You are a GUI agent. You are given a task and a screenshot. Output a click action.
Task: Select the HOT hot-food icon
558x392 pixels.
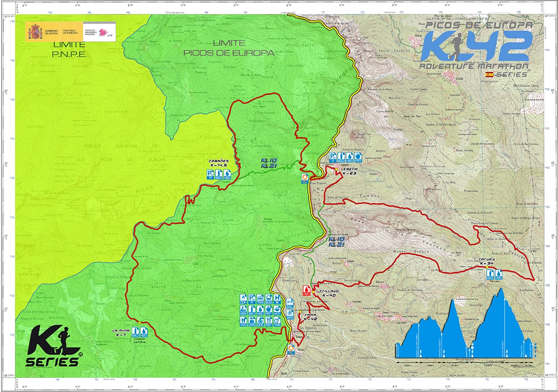(277, 310)
